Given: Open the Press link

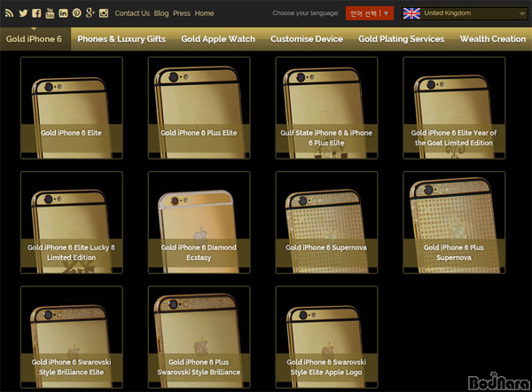Looking at the screenshot, I should point(182,13).
